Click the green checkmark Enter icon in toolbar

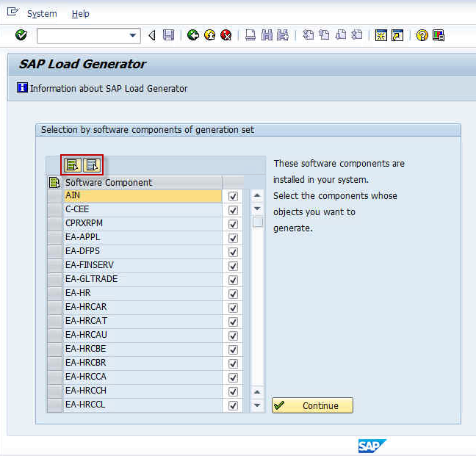(x=21, y=35)
